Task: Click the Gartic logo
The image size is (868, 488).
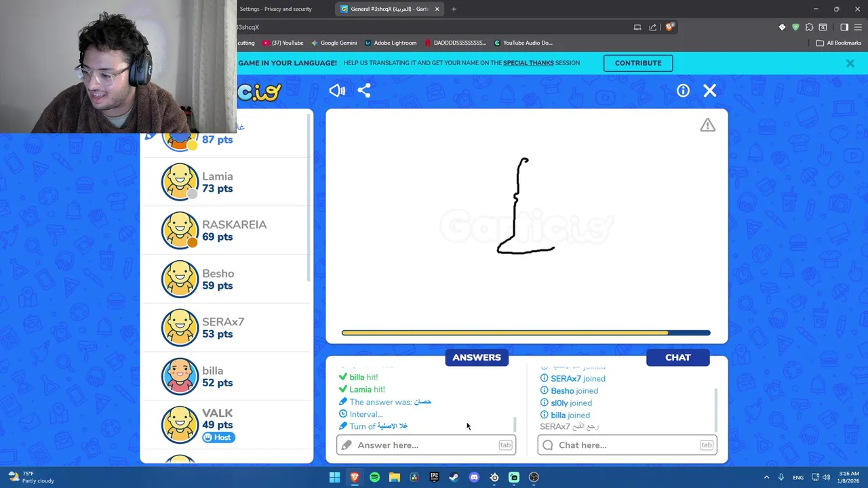Action: [259, 91]
